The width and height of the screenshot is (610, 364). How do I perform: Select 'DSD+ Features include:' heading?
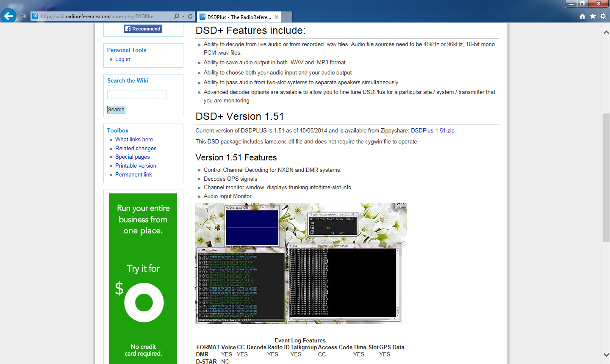250,30
